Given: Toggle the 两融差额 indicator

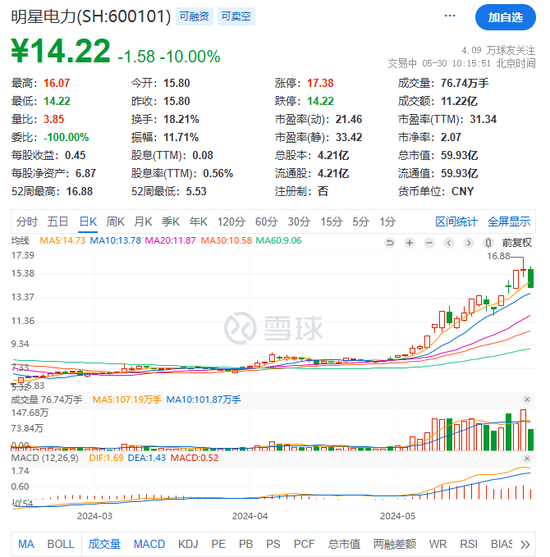Looking at the screenshot, I should click(x=395, y=544).
